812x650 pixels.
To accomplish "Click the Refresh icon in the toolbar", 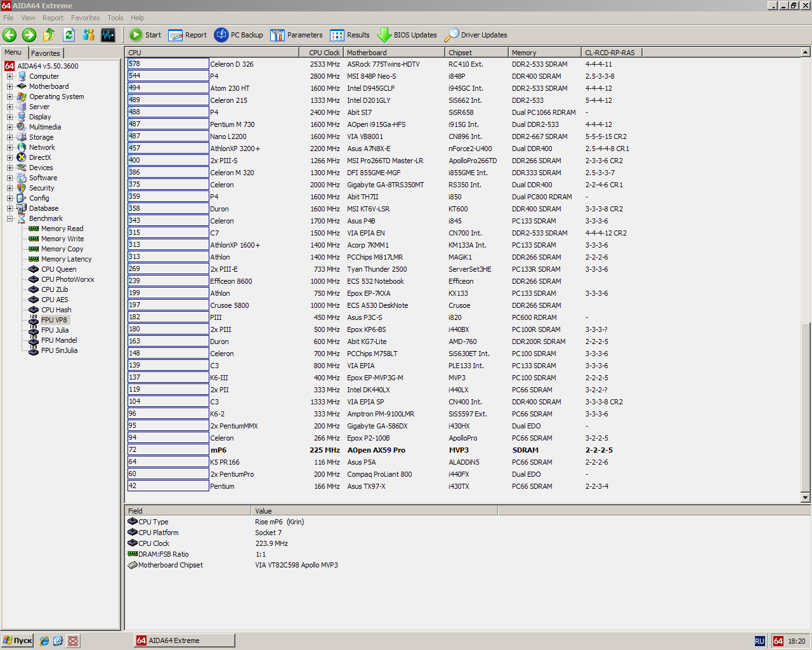I will [69, 35].
